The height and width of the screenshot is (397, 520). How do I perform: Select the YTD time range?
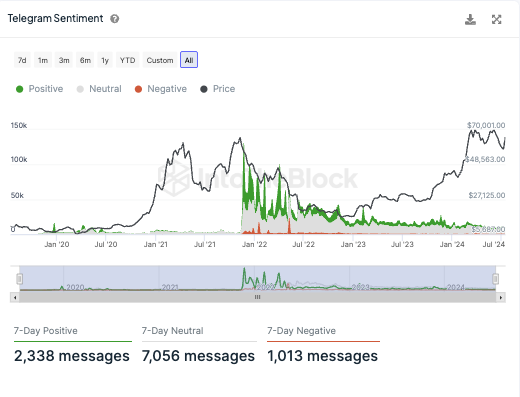pos(128,60)
